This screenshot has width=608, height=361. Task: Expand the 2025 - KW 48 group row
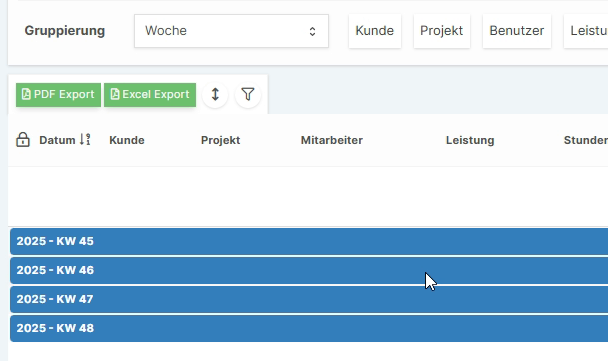pos(309,328)
